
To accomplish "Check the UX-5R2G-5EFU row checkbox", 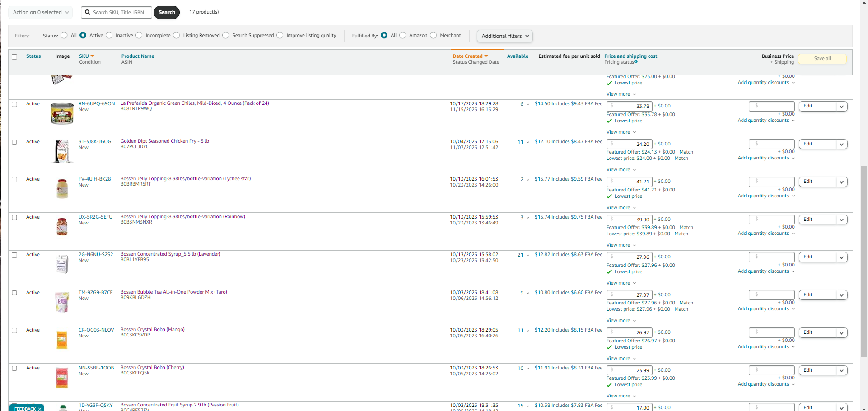I will [x=14, y=217].
